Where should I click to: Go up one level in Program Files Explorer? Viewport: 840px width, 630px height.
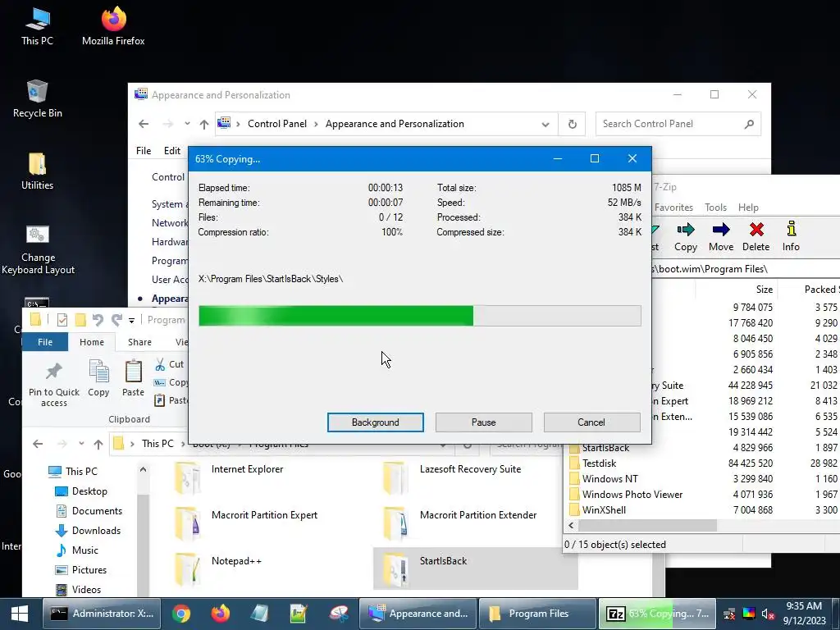pos(98,444)
